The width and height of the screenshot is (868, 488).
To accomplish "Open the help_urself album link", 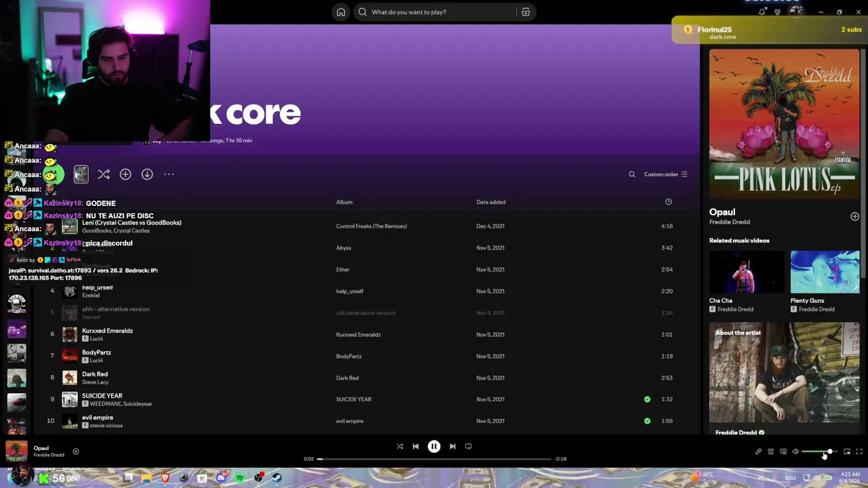I will coord(350,291).
